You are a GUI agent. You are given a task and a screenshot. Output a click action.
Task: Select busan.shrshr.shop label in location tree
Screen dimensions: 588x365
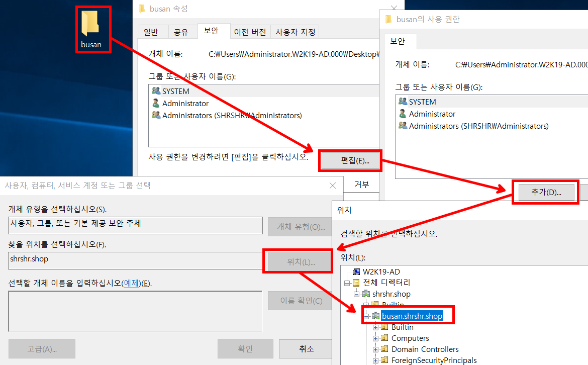[x=412, y=316]
